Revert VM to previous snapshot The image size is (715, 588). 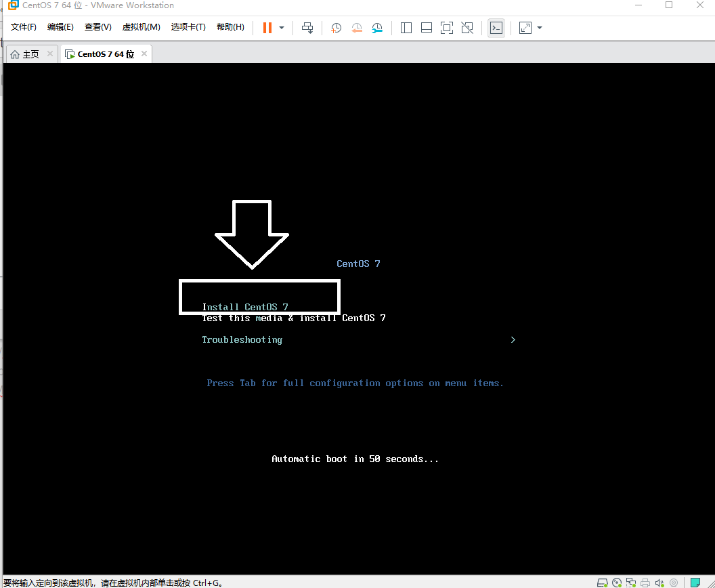[357, 28]
